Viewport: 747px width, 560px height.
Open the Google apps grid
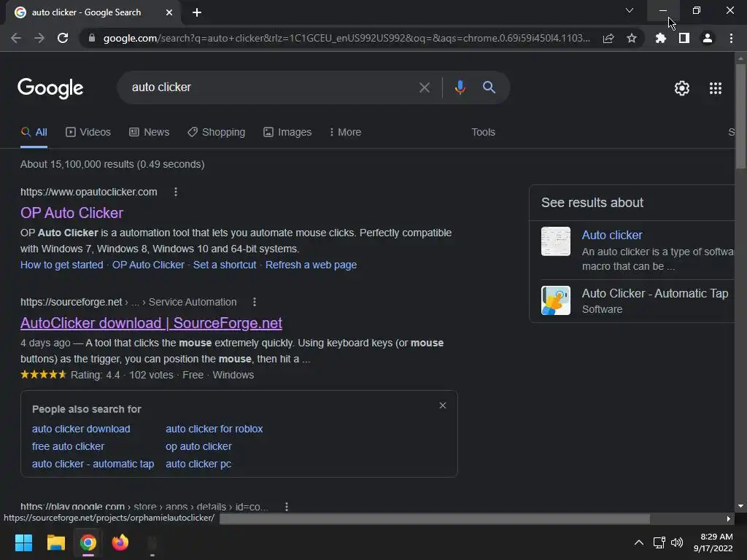pos(716,88)
